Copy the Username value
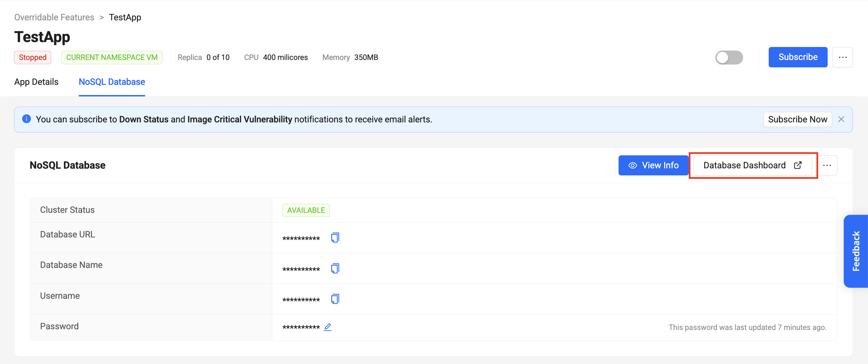Image resolution: width=868 pixels, height=364 pixels. (335, 299)
